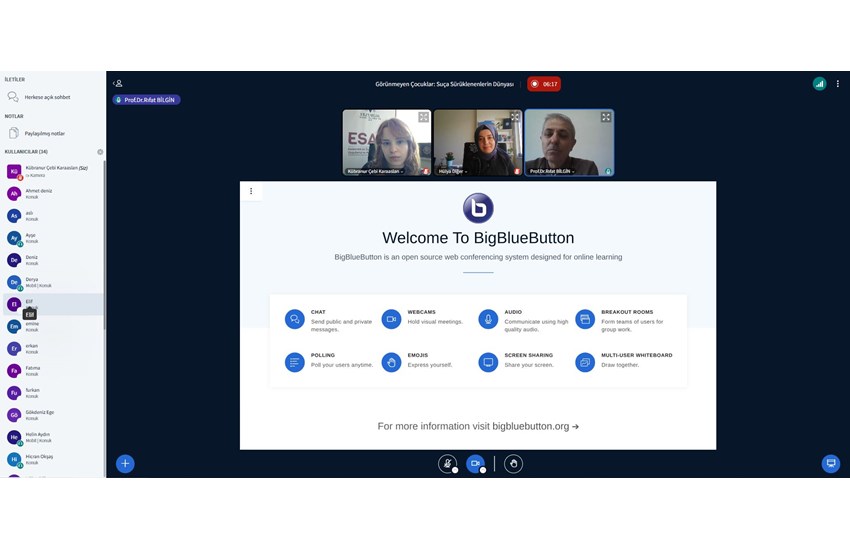Open connection status signal indicator
The width and height of the screenshot is (850, 550).
point(819,84)
